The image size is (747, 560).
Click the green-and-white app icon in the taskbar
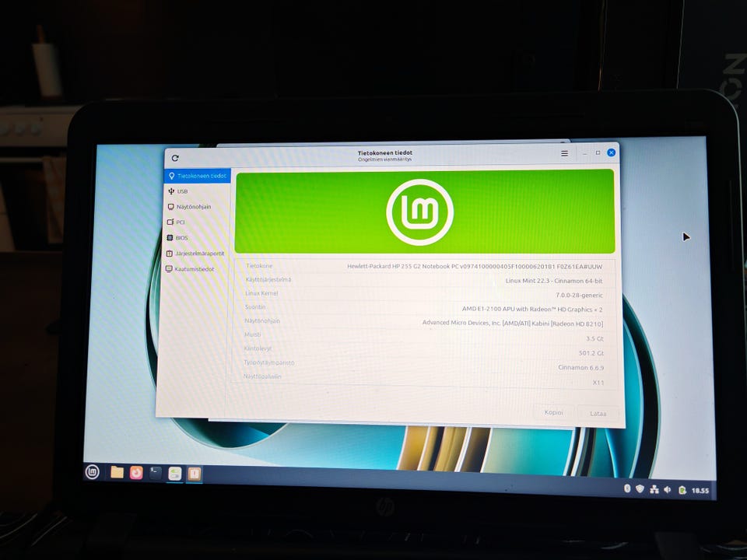pyautogui.click(x=175, y=474)
